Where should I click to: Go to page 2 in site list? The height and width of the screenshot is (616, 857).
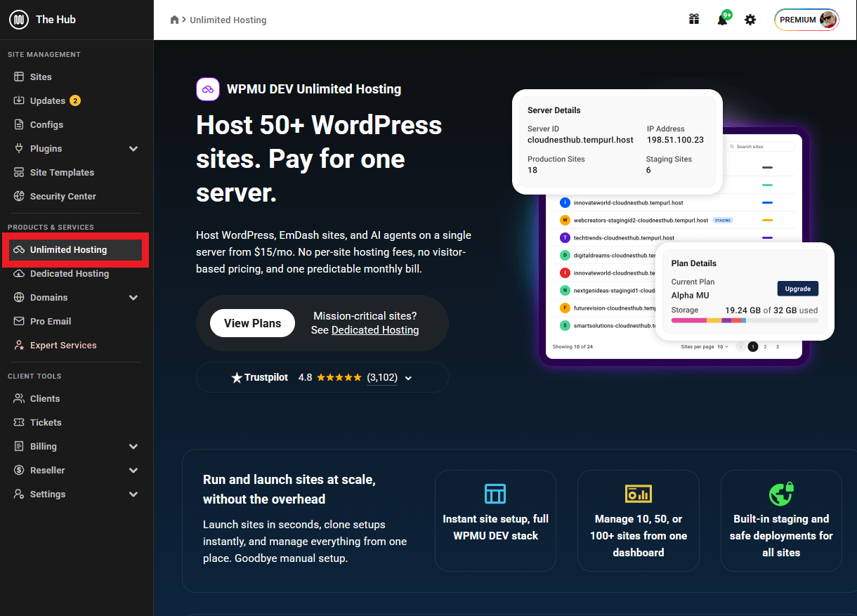766,346
